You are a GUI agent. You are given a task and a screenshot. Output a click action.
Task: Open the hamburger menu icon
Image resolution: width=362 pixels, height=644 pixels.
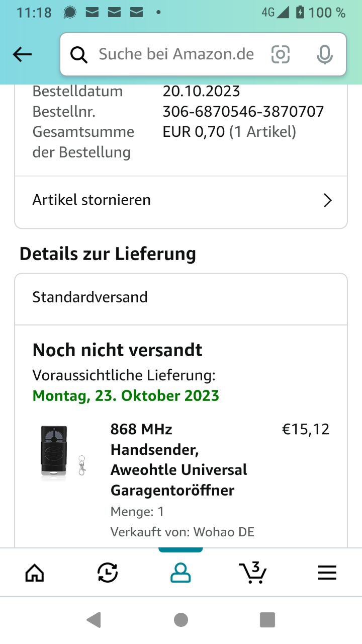(327, 573)
